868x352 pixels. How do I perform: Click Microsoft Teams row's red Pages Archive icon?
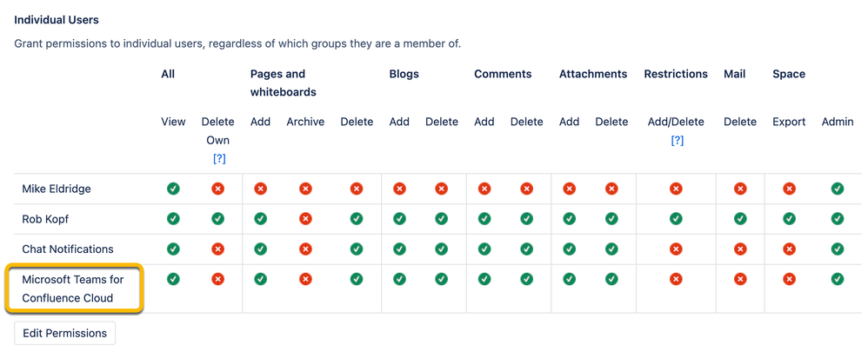[x=305, y=279]
